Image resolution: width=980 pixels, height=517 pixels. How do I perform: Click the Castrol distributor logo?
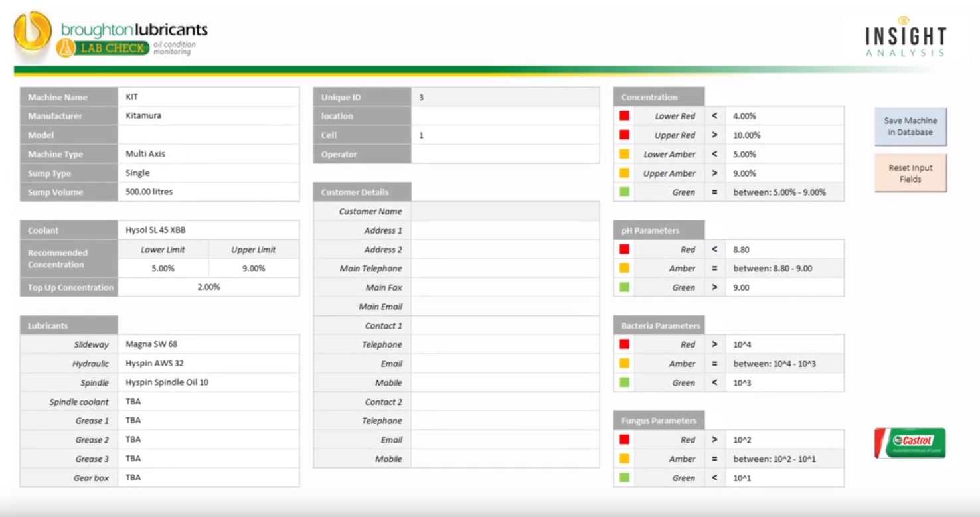910,443
